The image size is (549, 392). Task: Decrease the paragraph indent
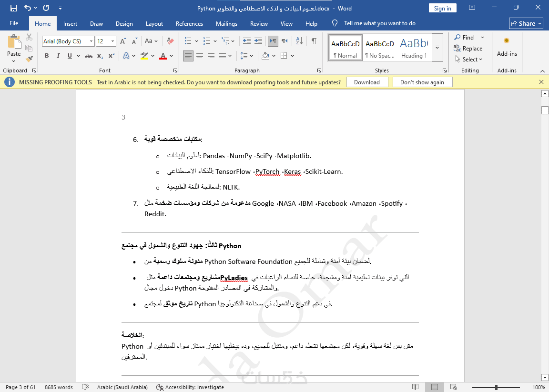247,41
